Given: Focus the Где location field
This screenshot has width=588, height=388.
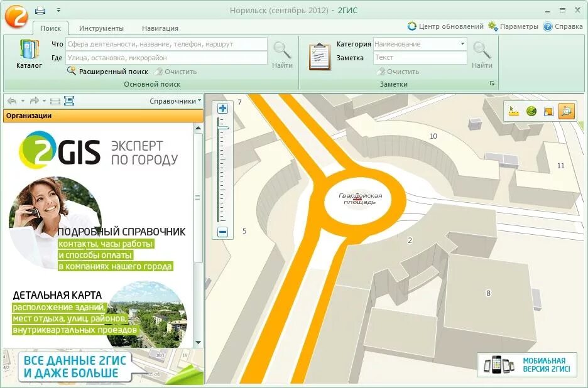Looking at the screenshot, I should (x=166, y=58).
